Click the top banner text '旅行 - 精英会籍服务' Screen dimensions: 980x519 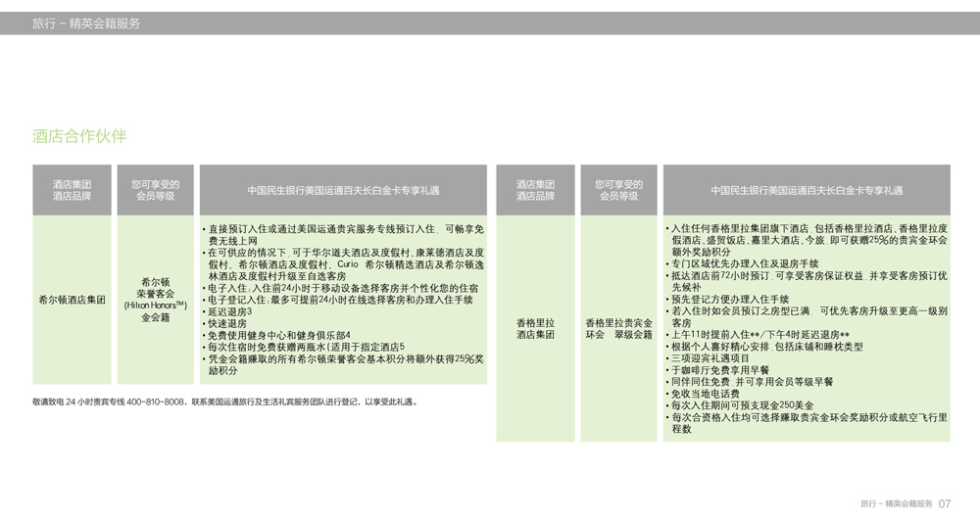click(x=86, y=24)
